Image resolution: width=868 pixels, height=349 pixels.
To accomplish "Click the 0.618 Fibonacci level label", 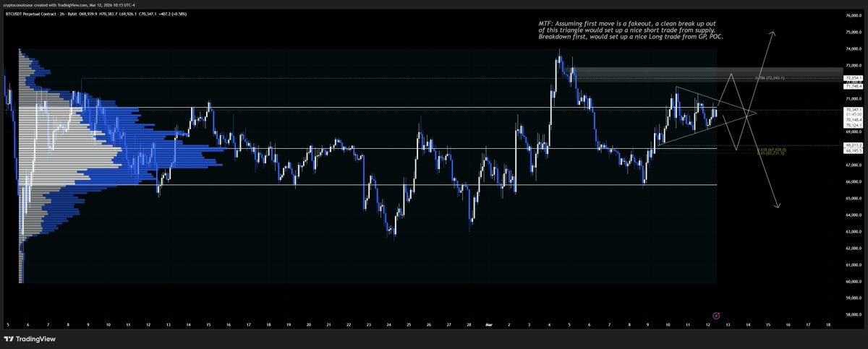I will [771, 150].
